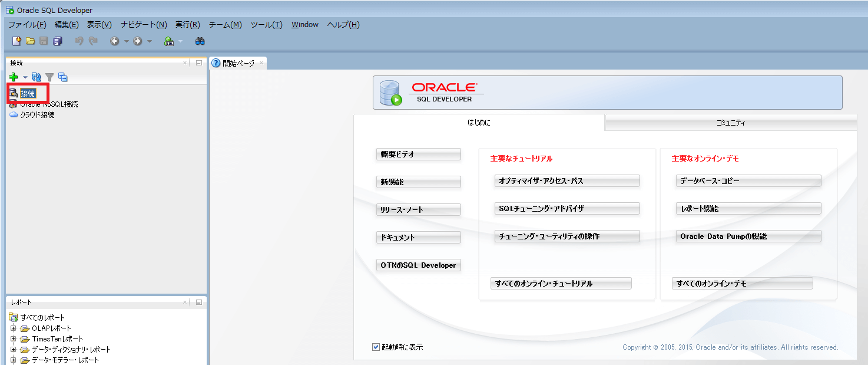Open the Window menu
This screenshot has width=868, height=365.
pos(305,25)
